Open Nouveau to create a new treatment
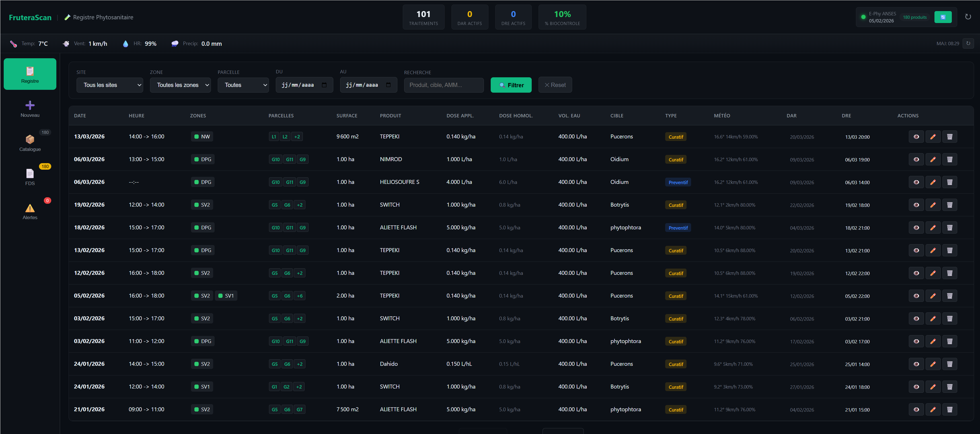Image resolution: width=980 pixels, height=434 pixels. [x=30, y=109]
